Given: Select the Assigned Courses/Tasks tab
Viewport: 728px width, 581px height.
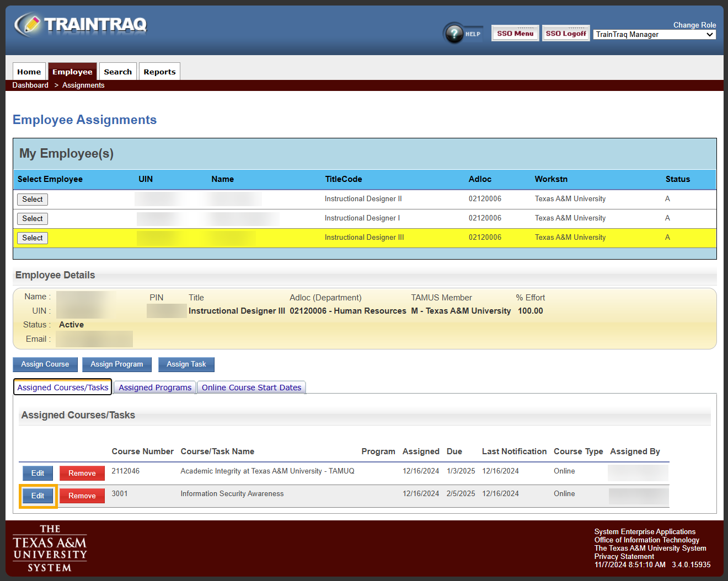Looking at the screenshot, I should tap(62, 387).
